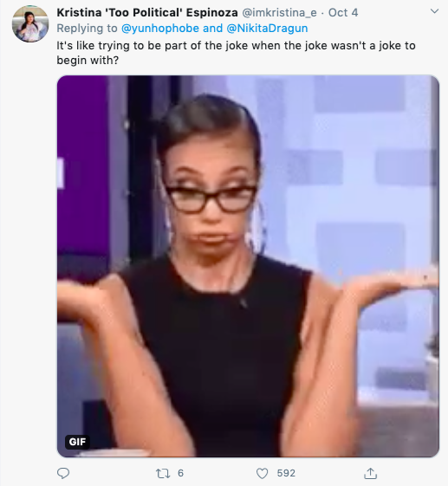Open the @NikitaDragun mention link
This screenshot has height=486, width=448.
tap(267, 29)
